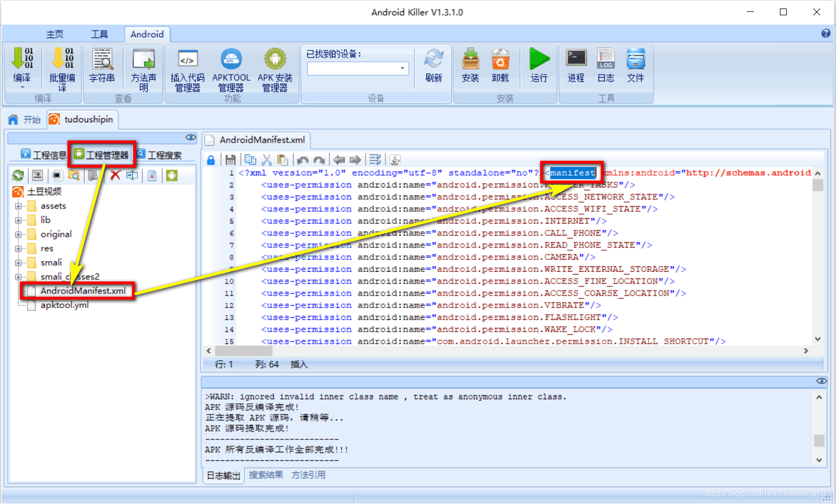Click the horizontal scrollbar thumb of code editor
836x504 pixels.
click(x=244, y=351)
